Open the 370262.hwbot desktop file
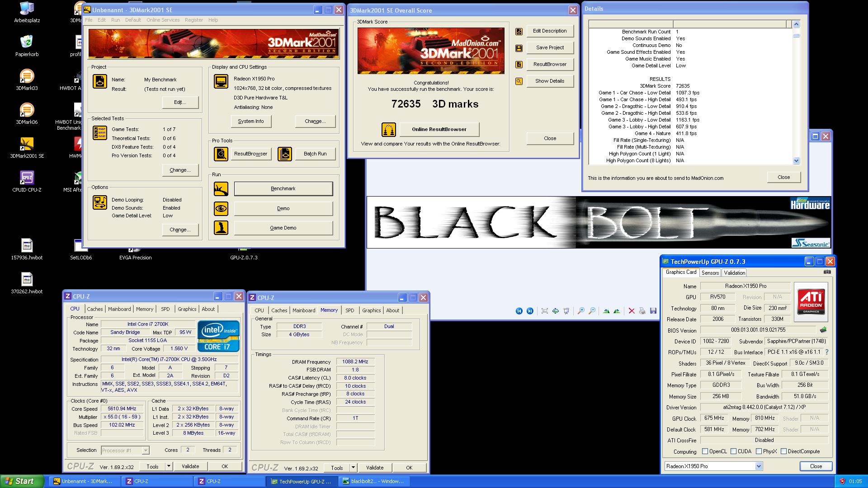This screenshot has height=488, width=868. click(x=27, y=283)
